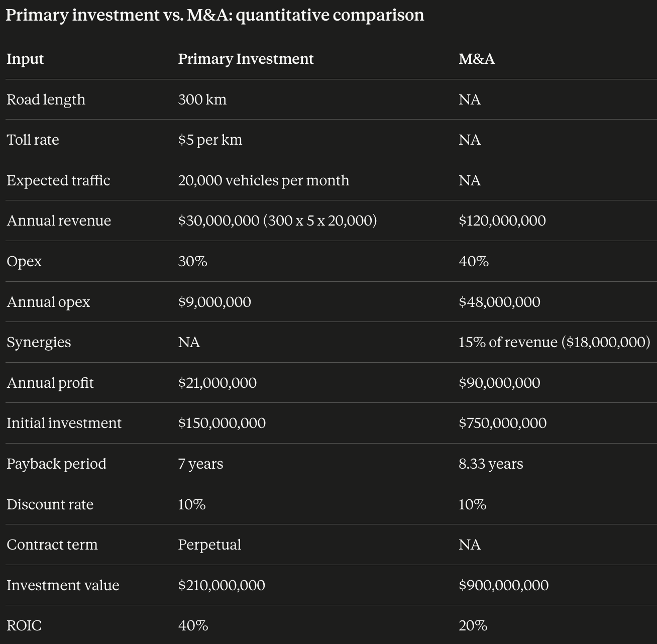Click the Road length row label
This screenshot has height=644, width=657.
(46, 99)
